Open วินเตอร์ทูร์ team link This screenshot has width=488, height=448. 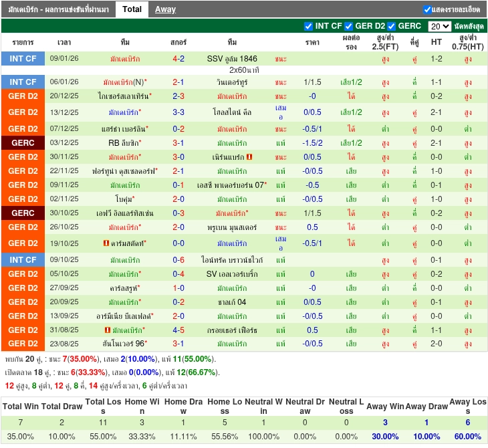(x=232, y=82)
